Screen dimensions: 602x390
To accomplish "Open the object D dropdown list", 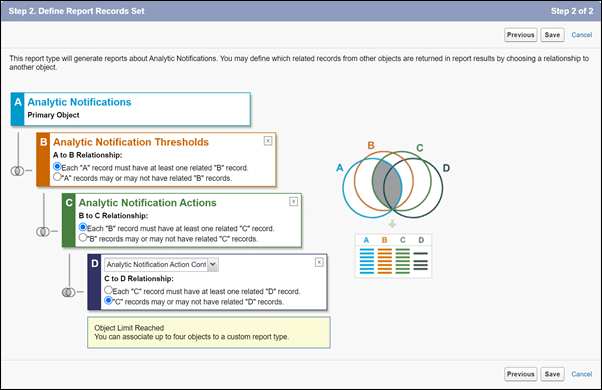I will (162, 264).
